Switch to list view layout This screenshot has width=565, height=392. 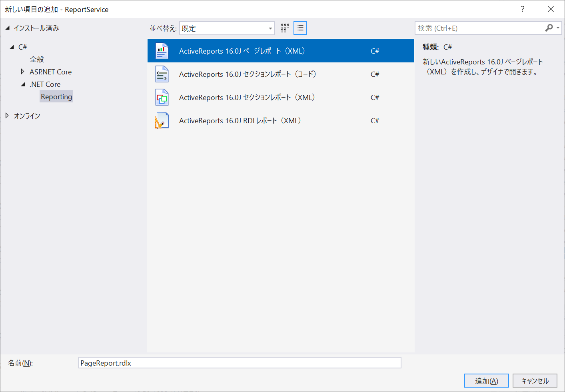[300, 28]
